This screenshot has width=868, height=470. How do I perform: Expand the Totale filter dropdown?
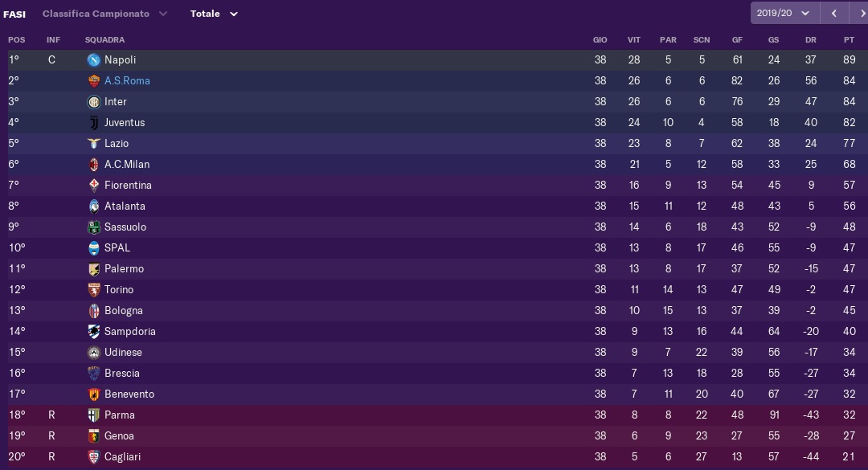pyautogui.click(x=215, y=14)
